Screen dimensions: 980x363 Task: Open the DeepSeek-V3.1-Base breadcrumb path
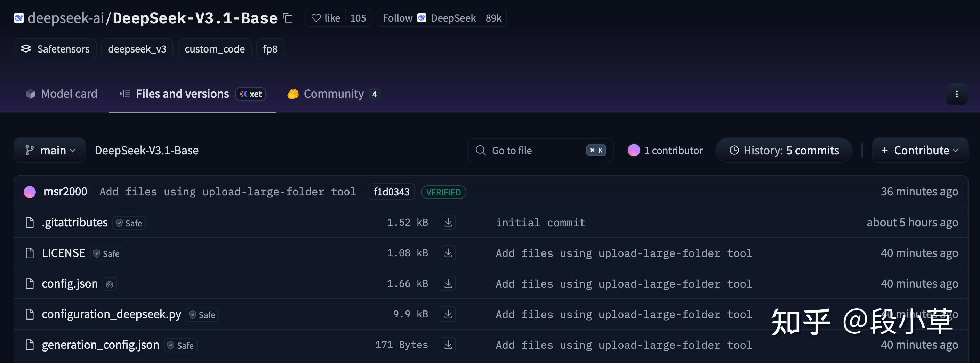(146, 150)
